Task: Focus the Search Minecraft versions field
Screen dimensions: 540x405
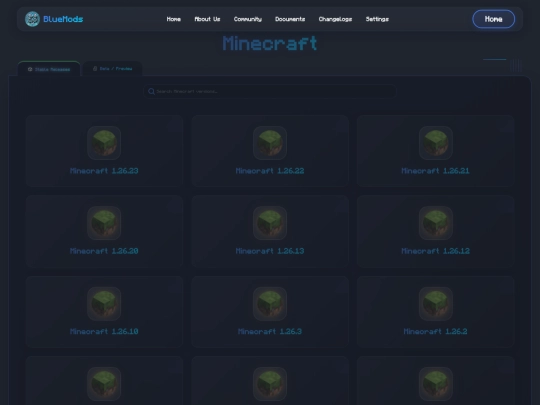Action: (270, 91)
